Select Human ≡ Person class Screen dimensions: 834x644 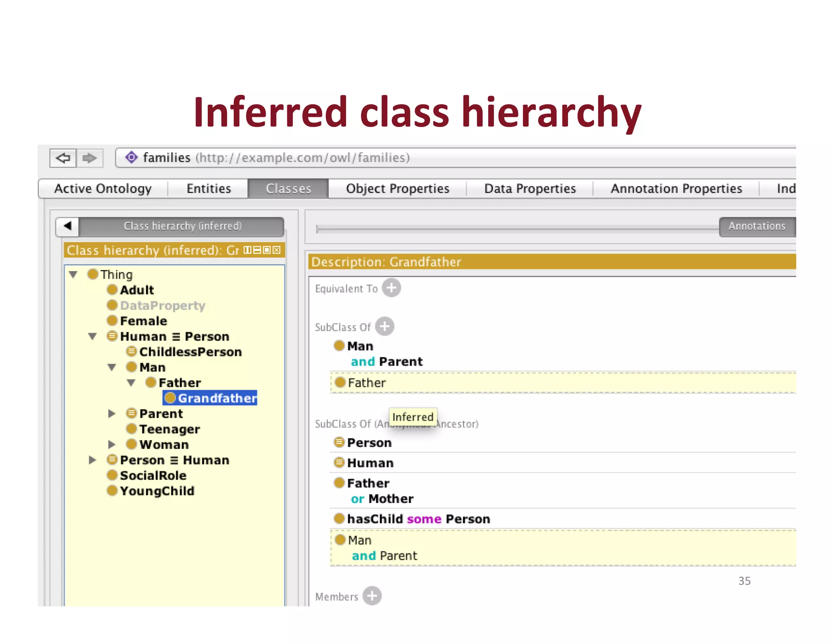tap(175, 336)
